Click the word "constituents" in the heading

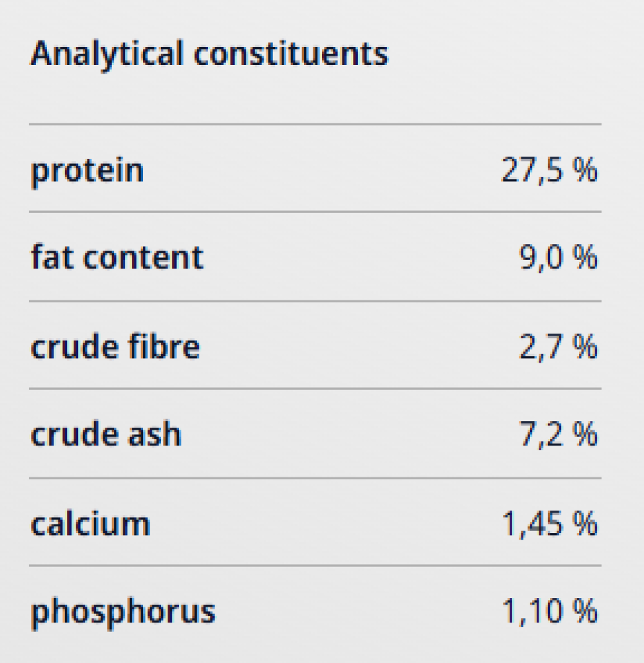point(291,54)
